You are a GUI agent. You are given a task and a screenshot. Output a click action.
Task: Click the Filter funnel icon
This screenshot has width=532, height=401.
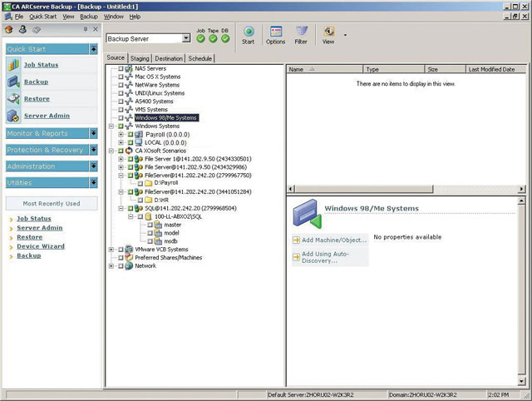(x=301, y=32)
